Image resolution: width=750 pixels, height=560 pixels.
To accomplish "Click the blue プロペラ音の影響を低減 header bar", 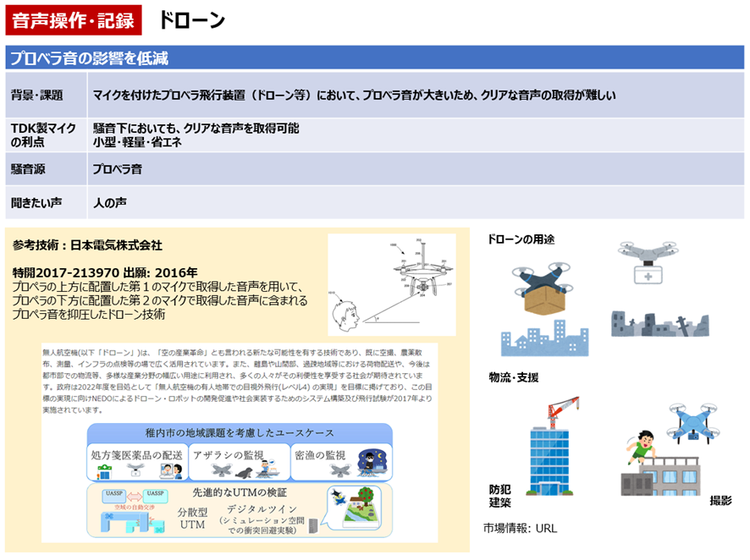I will click(x=375, y=58).
